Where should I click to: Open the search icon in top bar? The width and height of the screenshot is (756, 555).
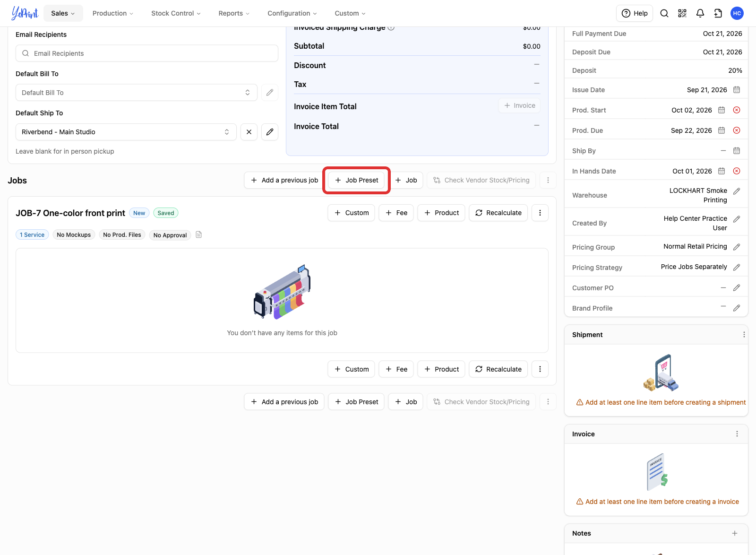(x=664, y=13)
